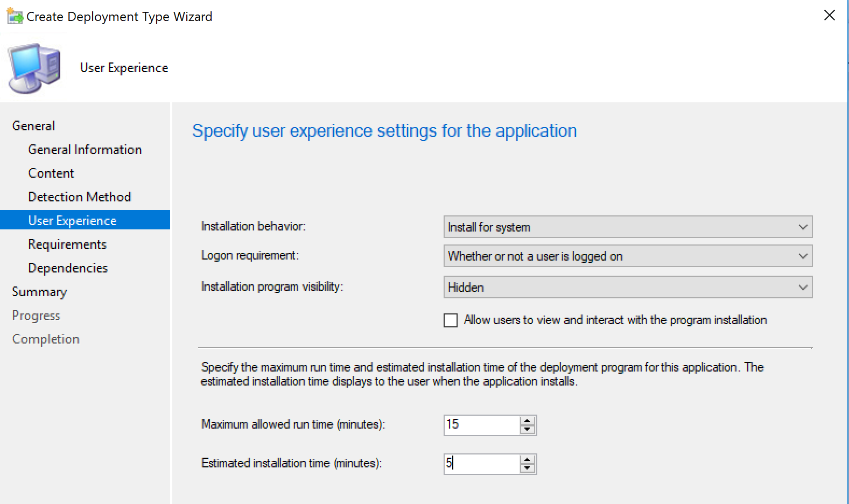The height and width of the screenshot is (504, 849).
Task: Go to the Content step
Action: pos(51,173)
